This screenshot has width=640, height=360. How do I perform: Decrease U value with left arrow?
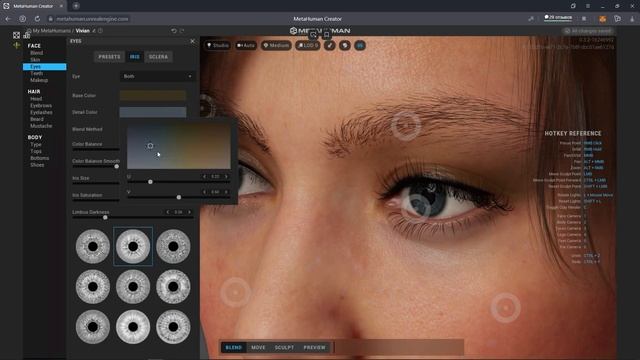204,176
